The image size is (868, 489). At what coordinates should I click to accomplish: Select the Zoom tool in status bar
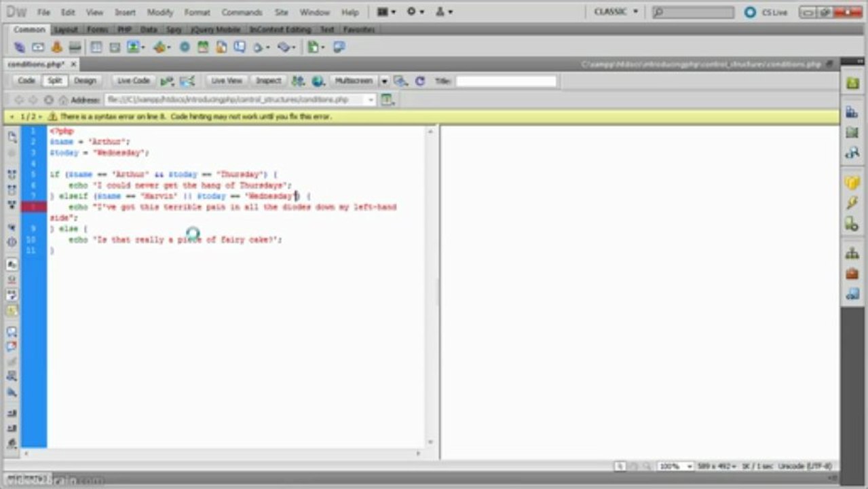[x=648, y=467]
